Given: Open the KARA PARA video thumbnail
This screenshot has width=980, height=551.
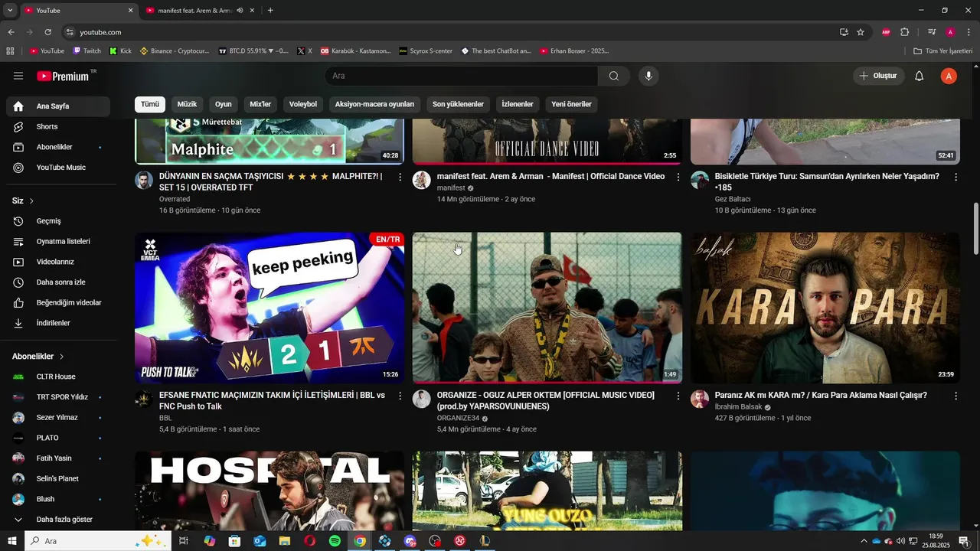Looking at the screenshot, I should point(825,308).
